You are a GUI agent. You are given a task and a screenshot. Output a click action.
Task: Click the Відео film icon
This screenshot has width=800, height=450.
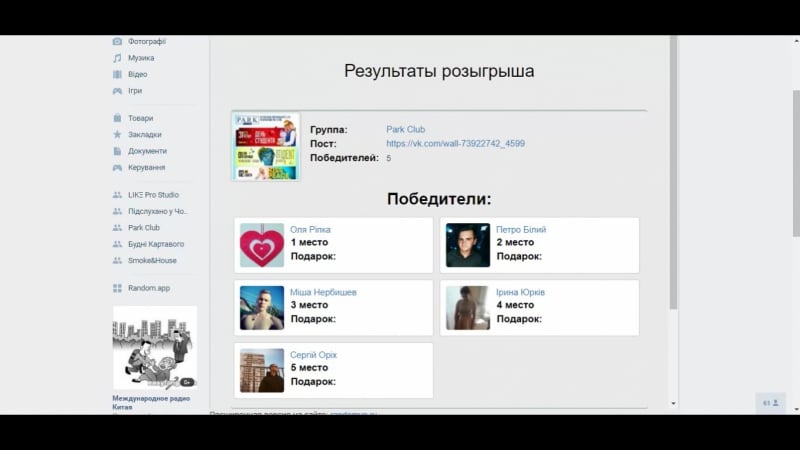(117, 74)
